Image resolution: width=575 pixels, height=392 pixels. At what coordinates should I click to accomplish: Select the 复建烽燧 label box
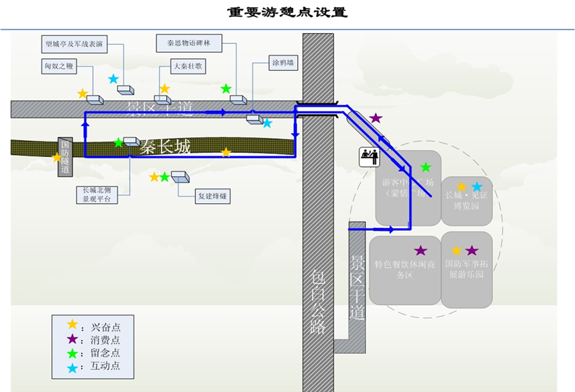(x=214, y=196)
